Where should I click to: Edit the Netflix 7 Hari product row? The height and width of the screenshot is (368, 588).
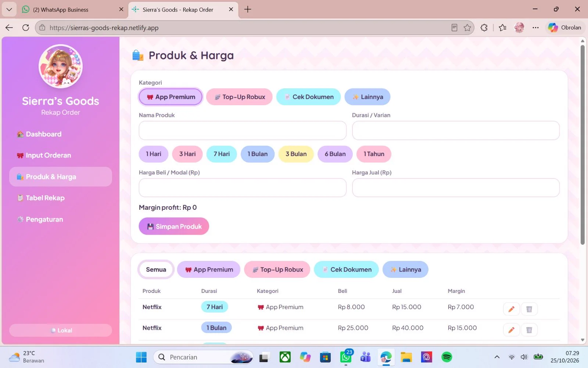coord(511,309)
